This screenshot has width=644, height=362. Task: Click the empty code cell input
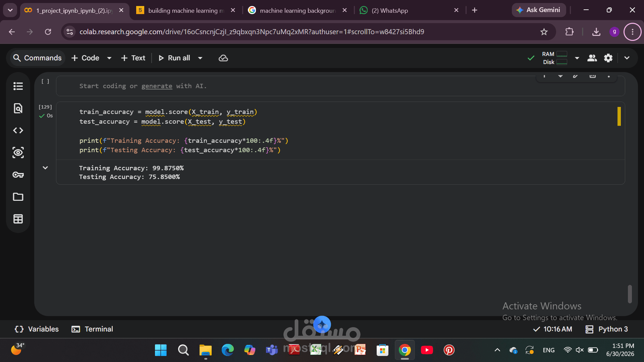point(340,86)
